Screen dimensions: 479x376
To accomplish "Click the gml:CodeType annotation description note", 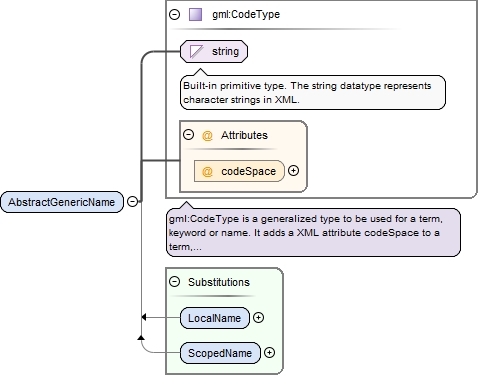I will 313,232.
